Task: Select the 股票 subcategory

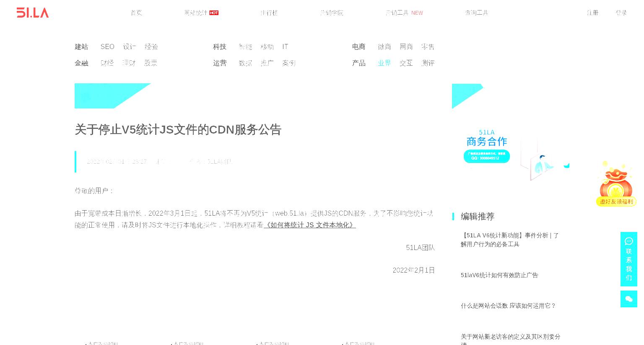Action: click(151, 63)
